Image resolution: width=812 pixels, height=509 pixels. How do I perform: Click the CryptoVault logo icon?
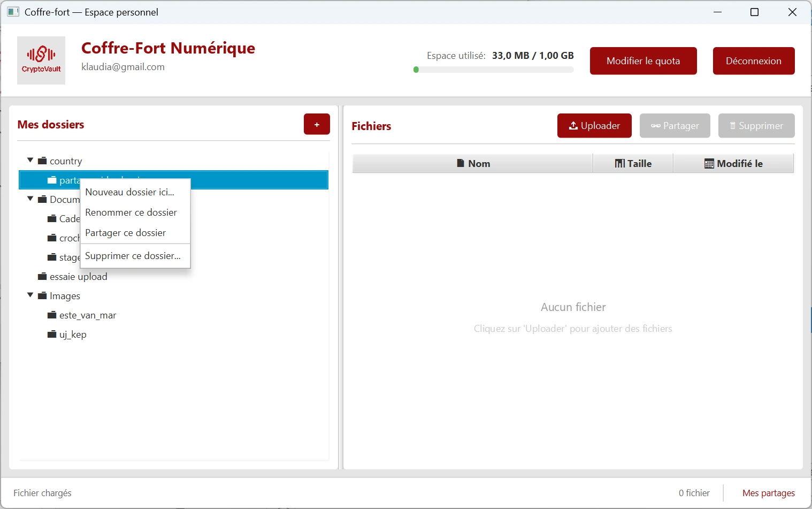41,60
